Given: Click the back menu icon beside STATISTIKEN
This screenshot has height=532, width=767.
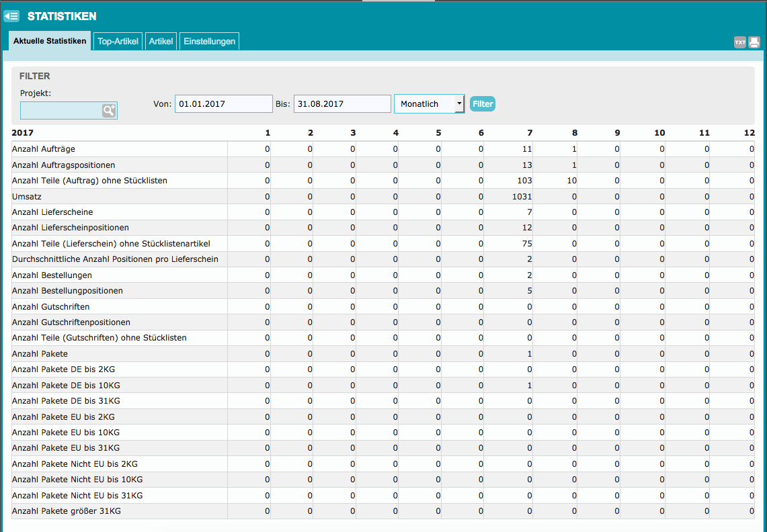Looking at the screenshot, I should coord(11,16).
